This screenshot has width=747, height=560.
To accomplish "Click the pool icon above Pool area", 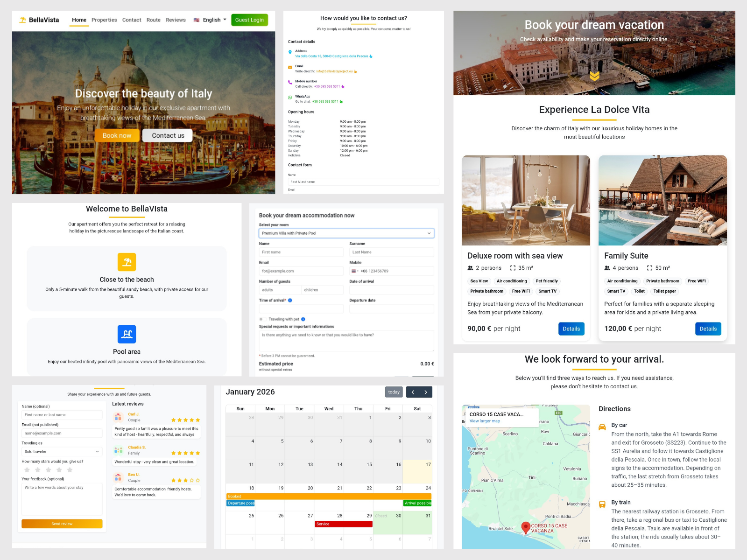I will [x=127, y=334].
